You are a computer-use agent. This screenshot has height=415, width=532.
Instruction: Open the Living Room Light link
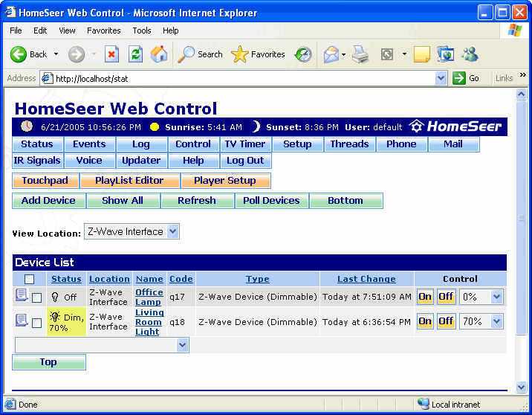pyautogui.click(x=149, y=322)
